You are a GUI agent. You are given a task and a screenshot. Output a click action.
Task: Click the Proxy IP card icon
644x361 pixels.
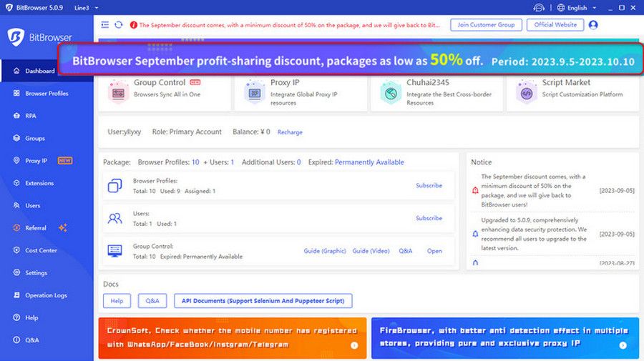point(255,94)
